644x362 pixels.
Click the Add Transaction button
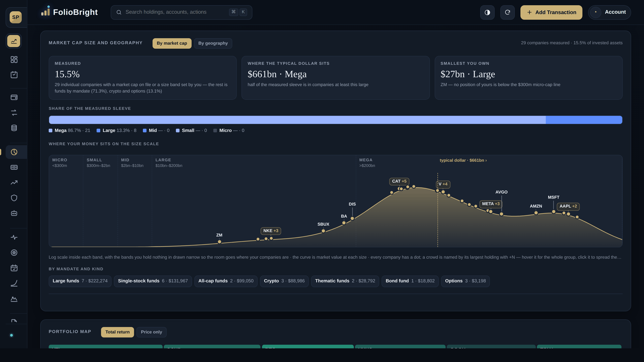tap(551, 12)
